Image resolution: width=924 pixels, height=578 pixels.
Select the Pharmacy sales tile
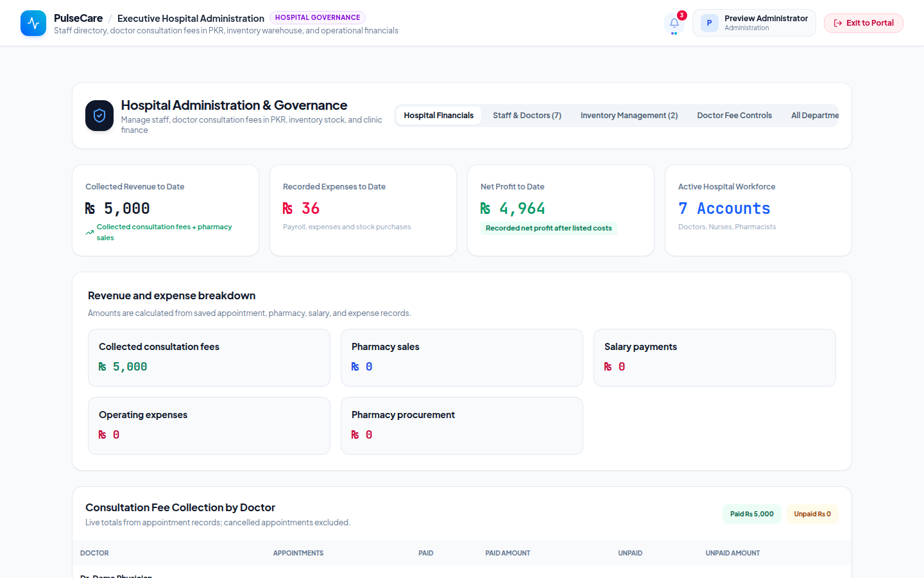[x=462, y=358]
